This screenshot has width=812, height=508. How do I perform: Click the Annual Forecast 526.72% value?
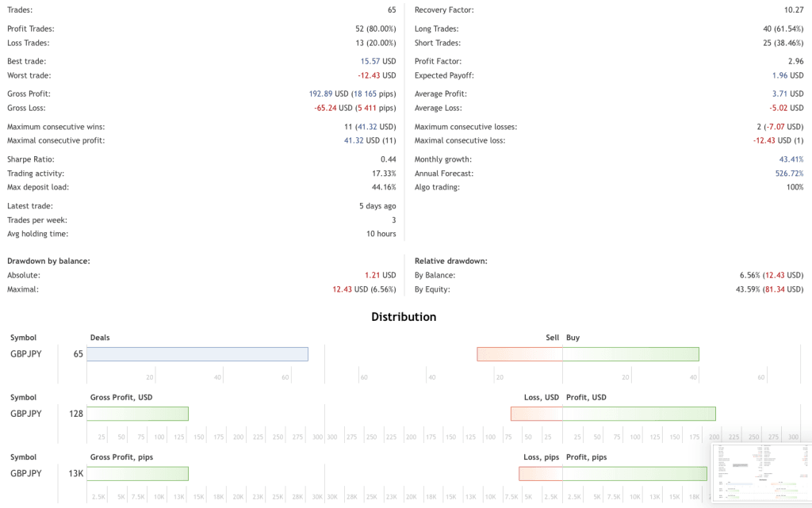(x=789, y=174)
